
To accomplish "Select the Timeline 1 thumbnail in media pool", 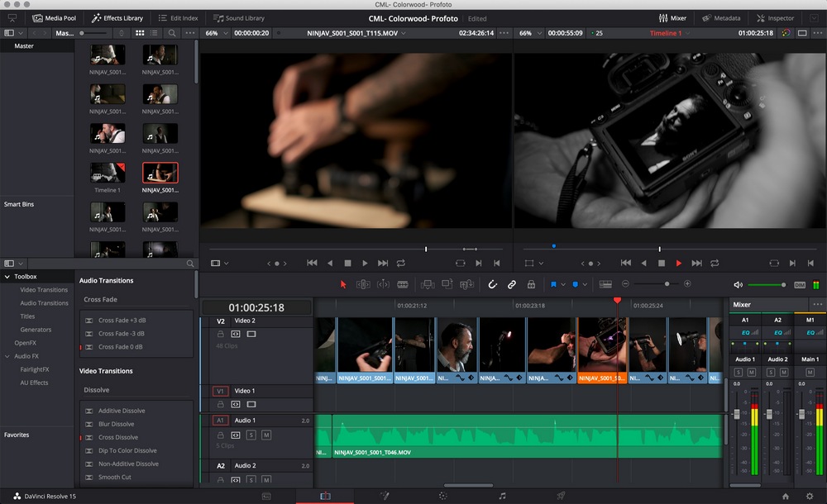I will click(x=108, y=173).
